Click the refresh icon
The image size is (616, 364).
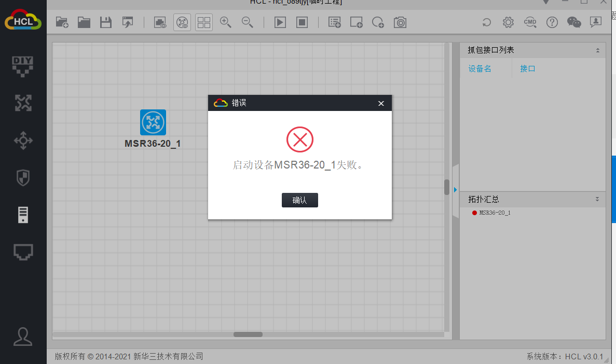(486, 22)
